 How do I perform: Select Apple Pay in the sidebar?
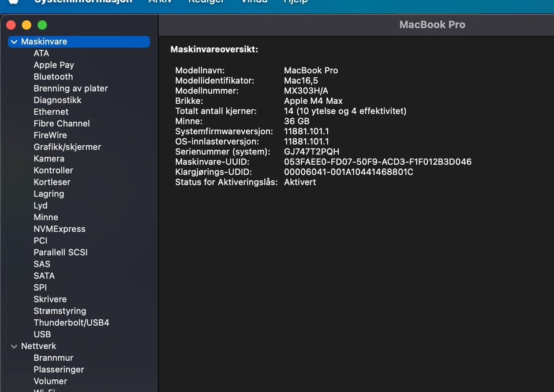click(54, 65)
